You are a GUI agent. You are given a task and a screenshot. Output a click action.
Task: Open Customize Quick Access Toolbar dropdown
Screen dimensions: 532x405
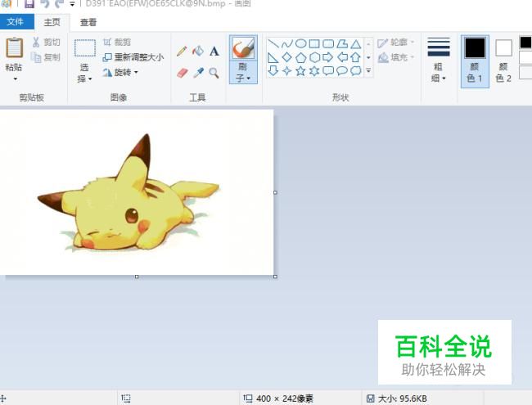[72, 4]
